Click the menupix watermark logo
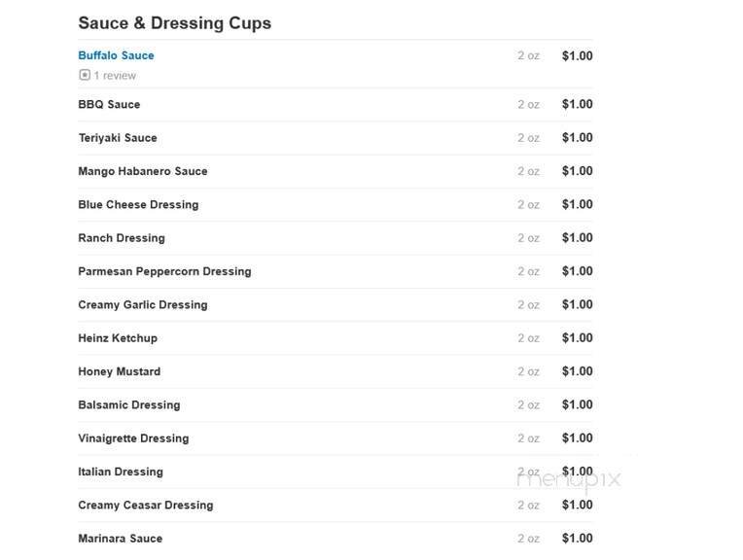The width and height of the screenshot is (743, 560). pyautogui.click(x=568, y=479)
